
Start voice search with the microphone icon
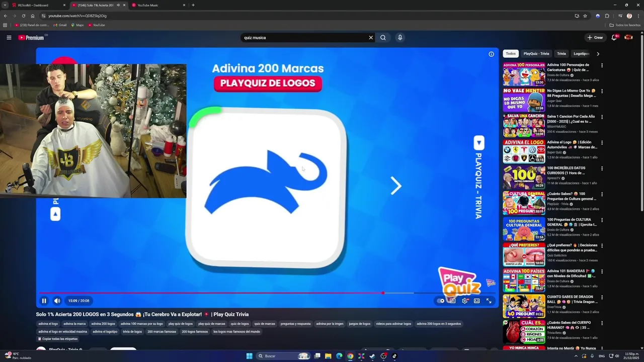(400, 38)
